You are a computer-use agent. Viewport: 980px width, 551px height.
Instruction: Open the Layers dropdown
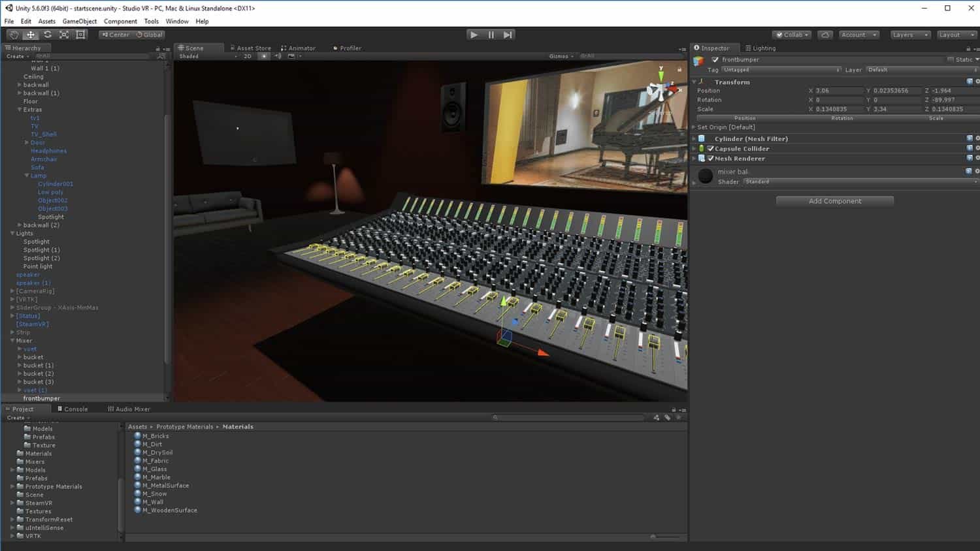tap(910, 35)
